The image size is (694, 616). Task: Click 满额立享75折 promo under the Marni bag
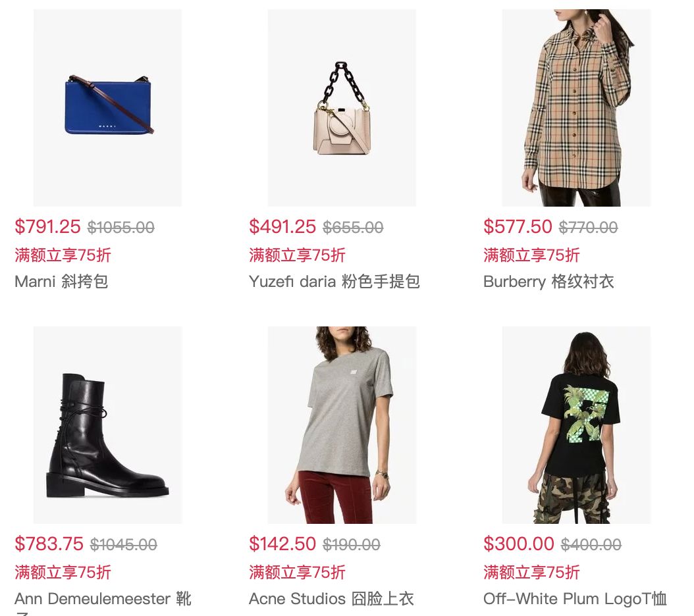click(63, 255)
